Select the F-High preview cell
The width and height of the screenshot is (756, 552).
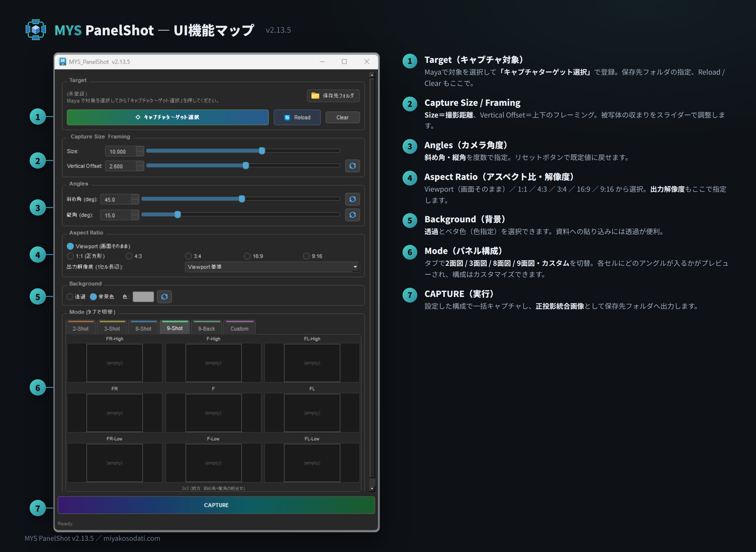coord(214,363)
